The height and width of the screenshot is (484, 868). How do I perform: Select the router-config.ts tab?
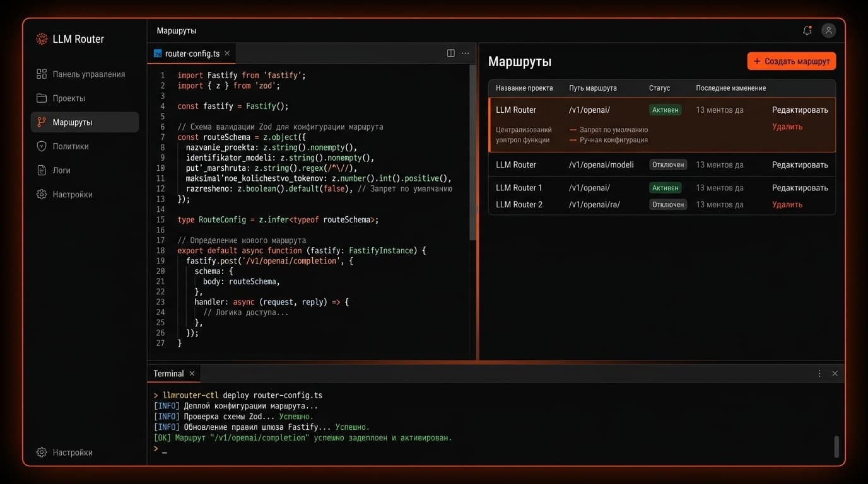pos(191,54)
